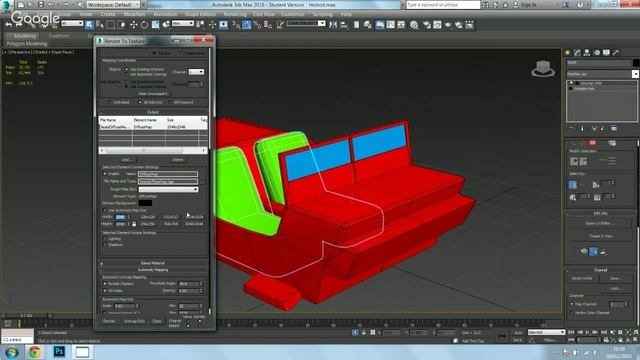Activate the Select and Move tool

point(133,25)
